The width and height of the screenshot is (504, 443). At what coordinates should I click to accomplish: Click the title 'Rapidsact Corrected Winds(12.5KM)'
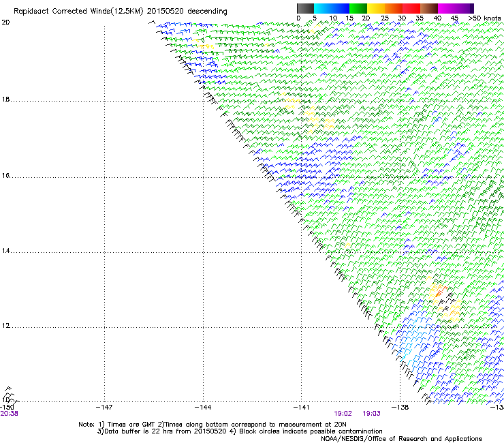tap(78, 12)
